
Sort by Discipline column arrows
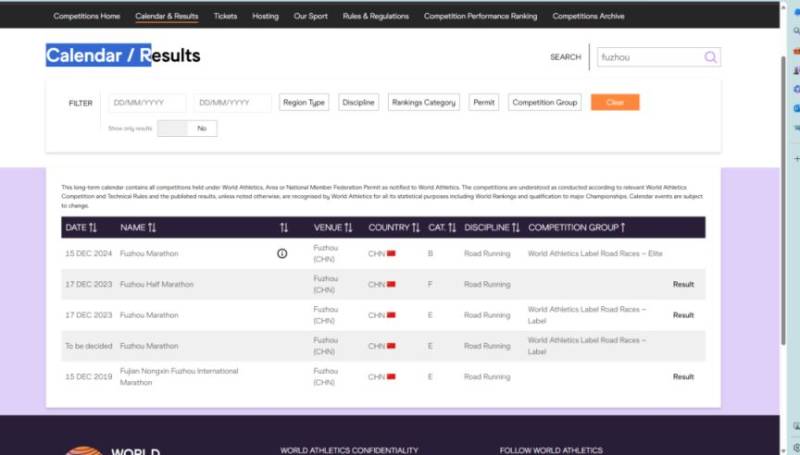coord(516,228)
